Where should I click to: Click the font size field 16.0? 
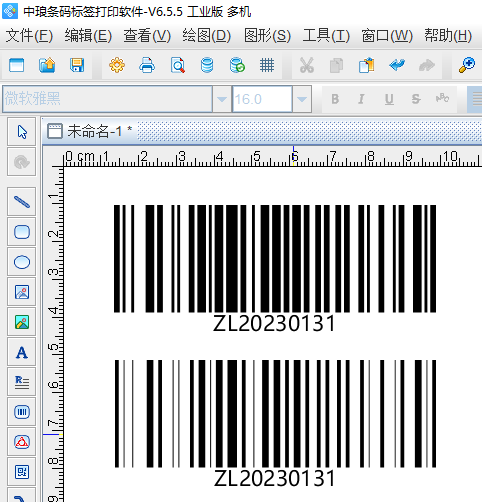[262, 99]
